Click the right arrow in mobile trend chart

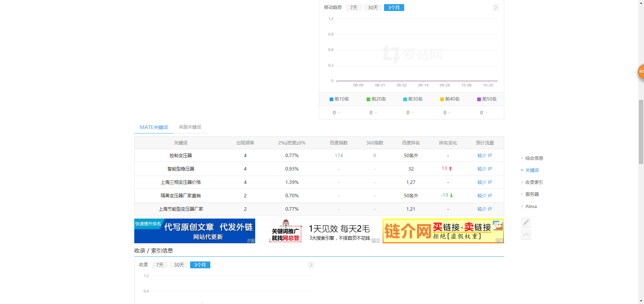coord(495,8)
